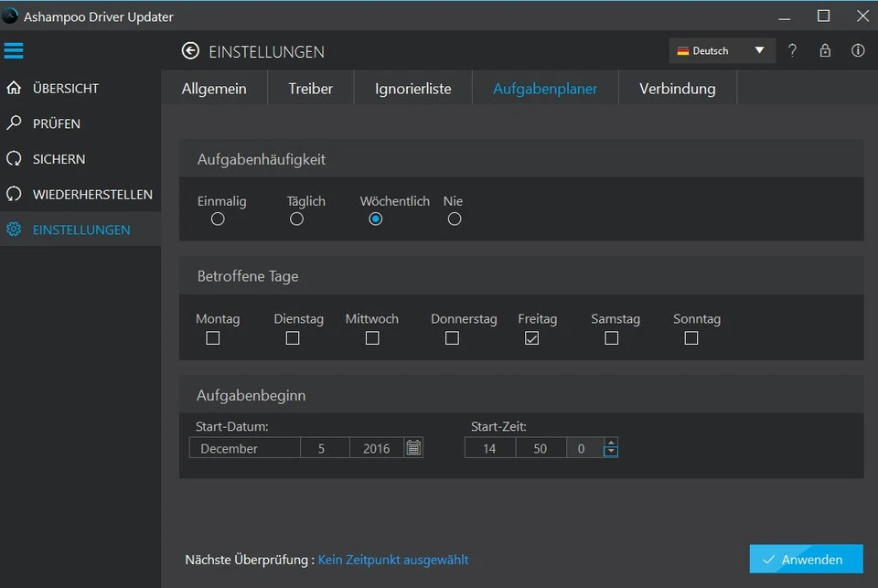Expand the Deutsch language dropdown
This screenshot has height=588, width=878.
click(x=722, y=51)
